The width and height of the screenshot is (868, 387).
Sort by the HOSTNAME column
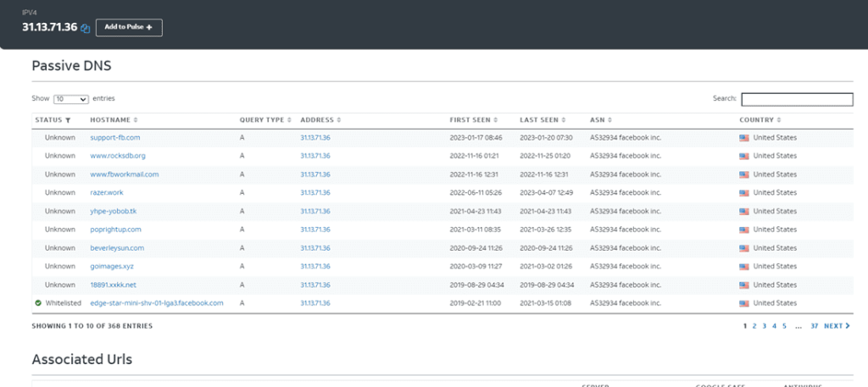coord(114,120)
